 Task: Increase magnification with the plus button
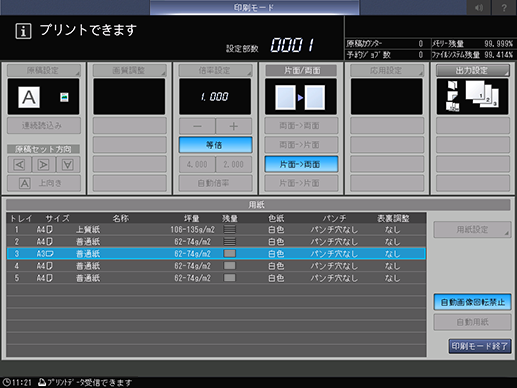(x=234, y=126)
